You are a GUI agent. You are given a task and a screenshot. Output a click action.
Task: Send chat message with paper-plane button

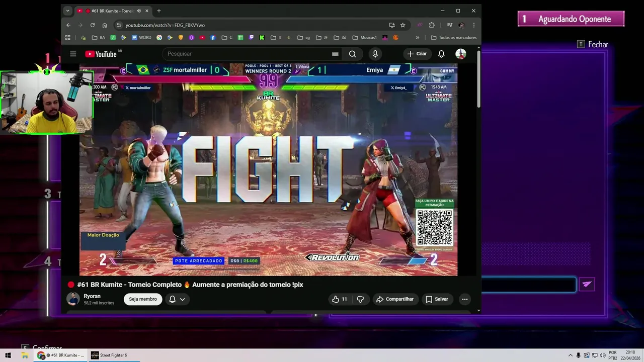(587, 284)
